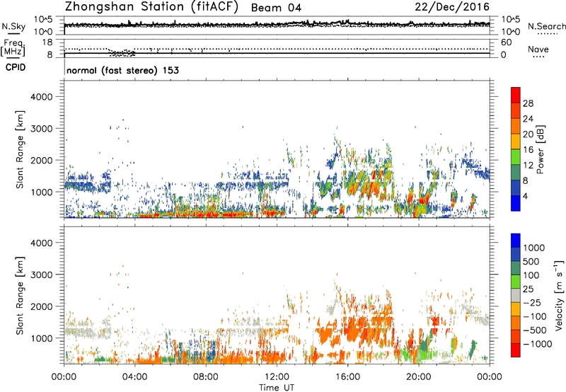The width and height of the screenshot is (566, 392).
Task: Pick the light green power segment between 12 and 16
Action: point(516,157)
